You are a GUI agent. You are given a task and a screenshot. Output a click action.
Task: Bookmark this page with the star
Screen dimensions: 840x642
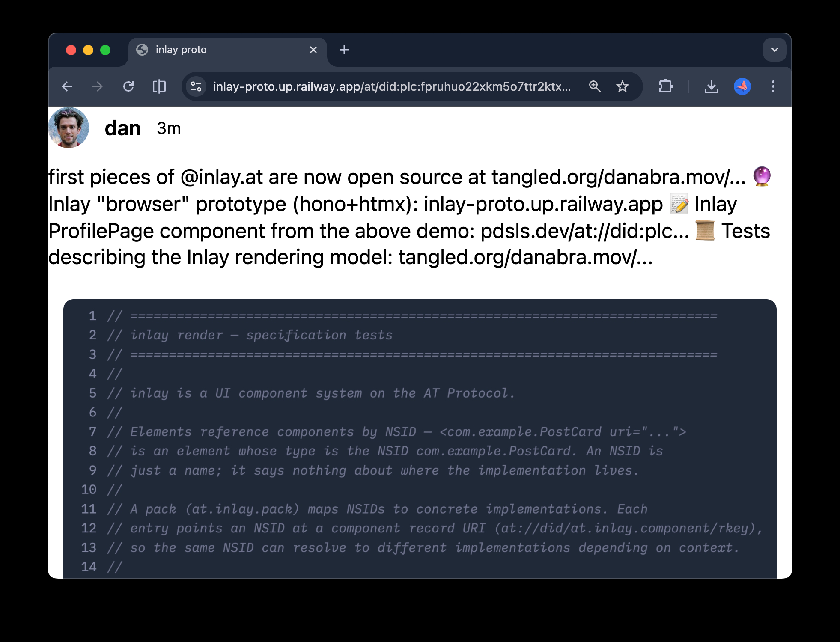point(622,87)
